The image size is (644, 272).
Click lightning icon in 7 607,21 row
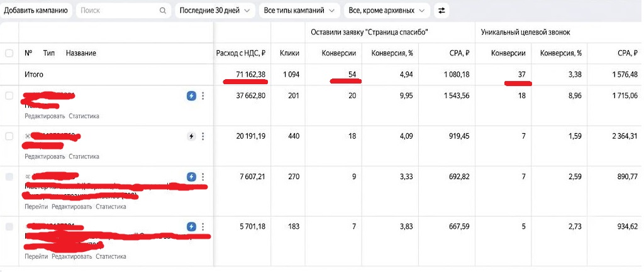coord(191,177)
